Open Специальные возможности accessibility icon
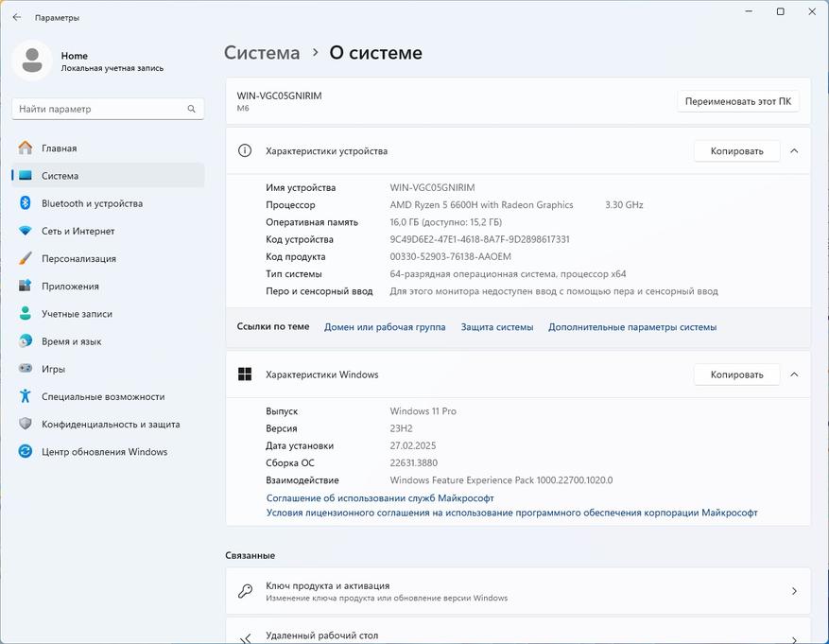The image size is (829, 644). tap(26, 396)
